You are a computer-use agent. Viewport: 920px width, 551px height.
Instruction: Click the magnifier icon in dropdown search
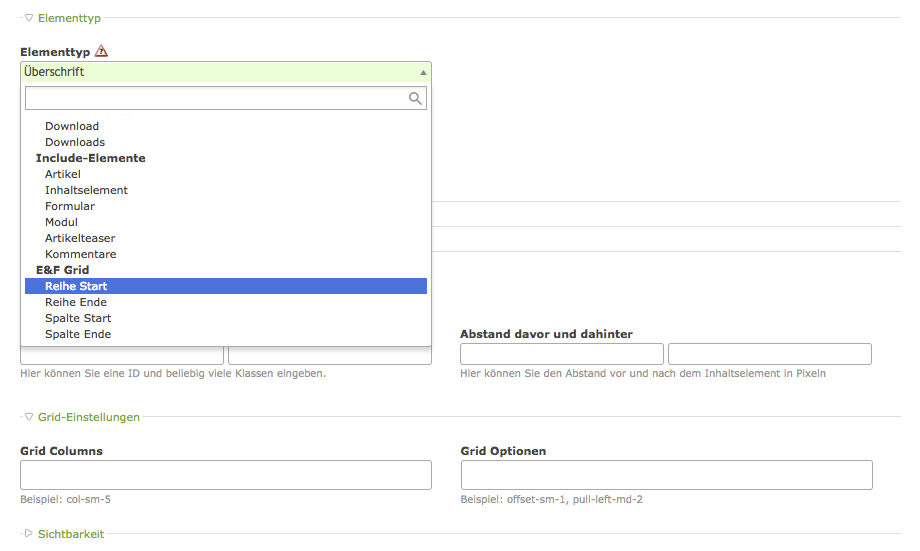point(415,98)
